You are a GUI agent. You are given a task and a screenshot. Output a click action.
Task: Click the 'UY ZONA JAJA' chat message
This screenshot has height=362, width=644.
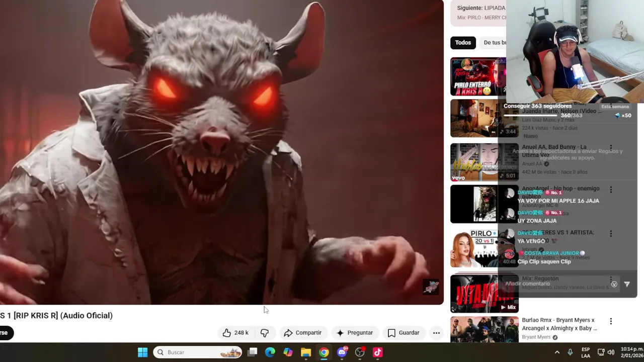[537, 221]
